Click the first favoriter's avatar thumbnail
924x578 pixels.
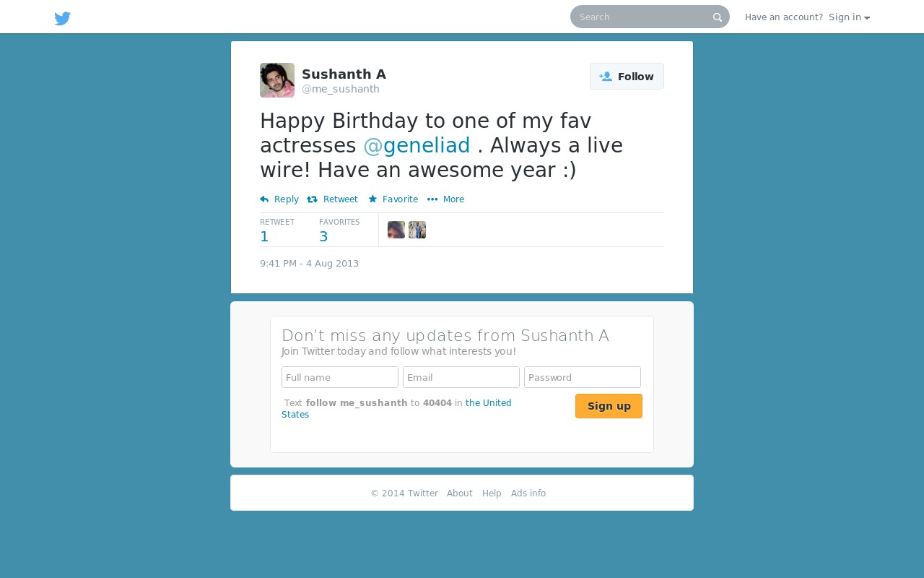coord(396,230)
